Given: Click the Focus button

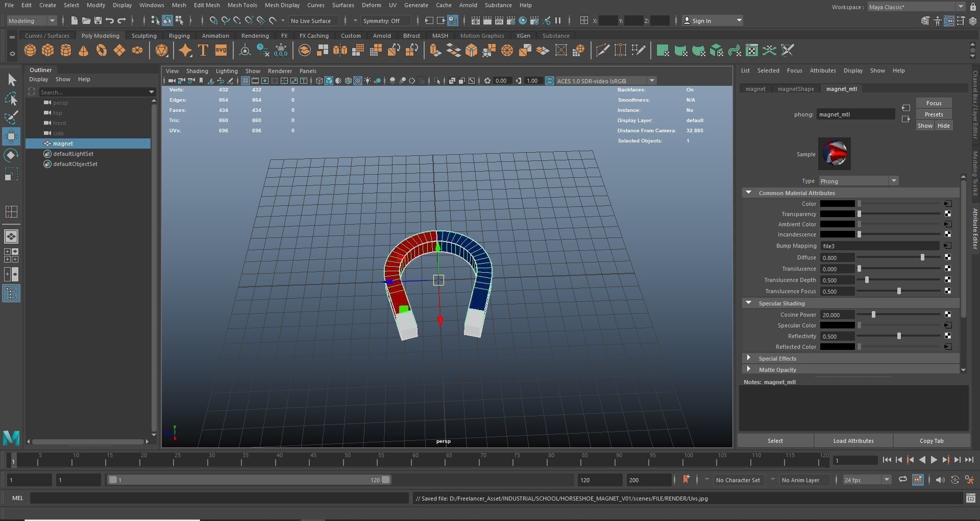Looking at the screenshot, I should click(x=934, y=103).
